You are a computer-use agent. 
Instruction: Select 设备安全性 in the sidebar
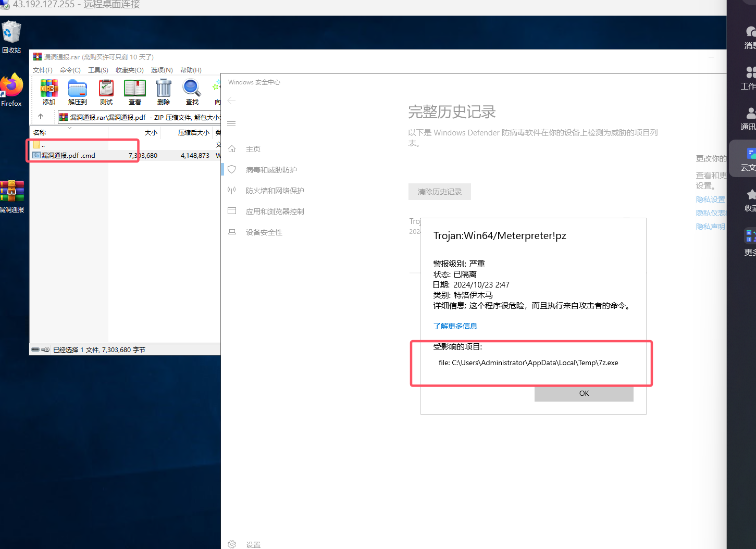pos(264,232)
